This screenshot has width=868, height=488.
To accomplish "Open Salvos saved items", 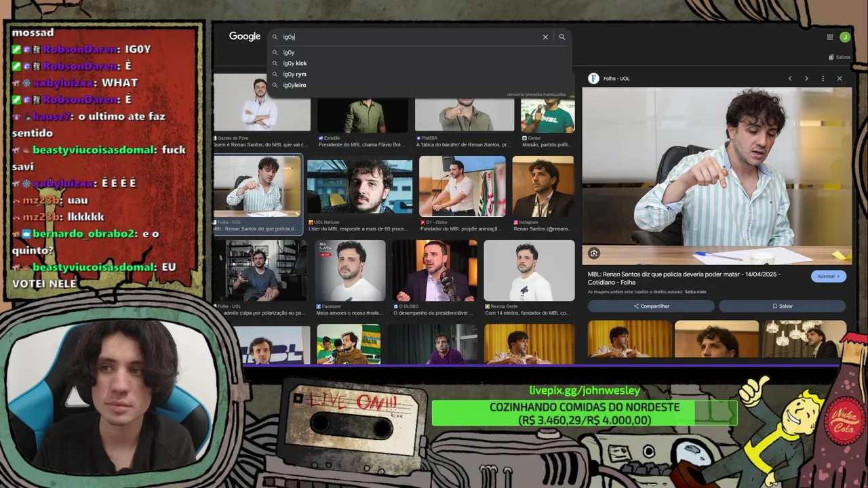I will [840, 57].
